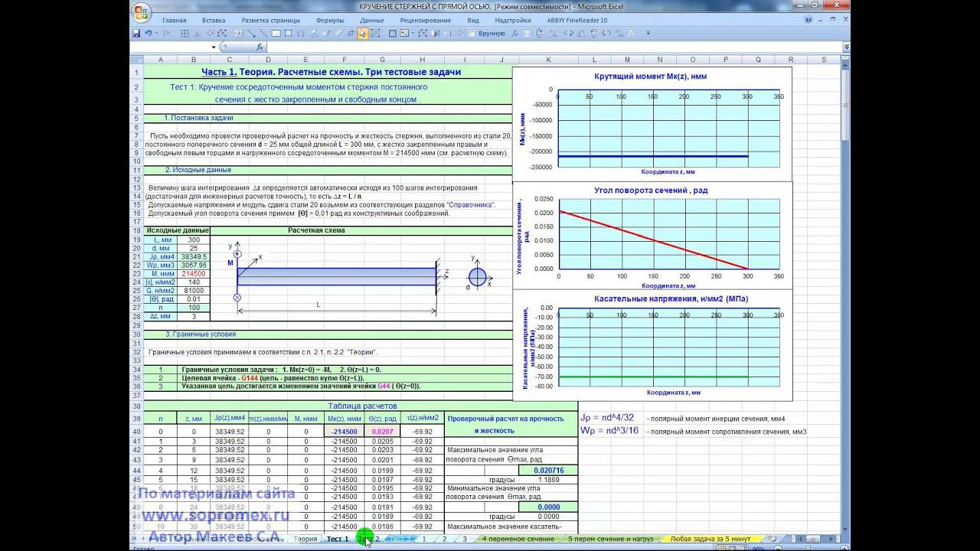Click the green line in stress chart
Screen dimensions: 980x551
(653, 377)
